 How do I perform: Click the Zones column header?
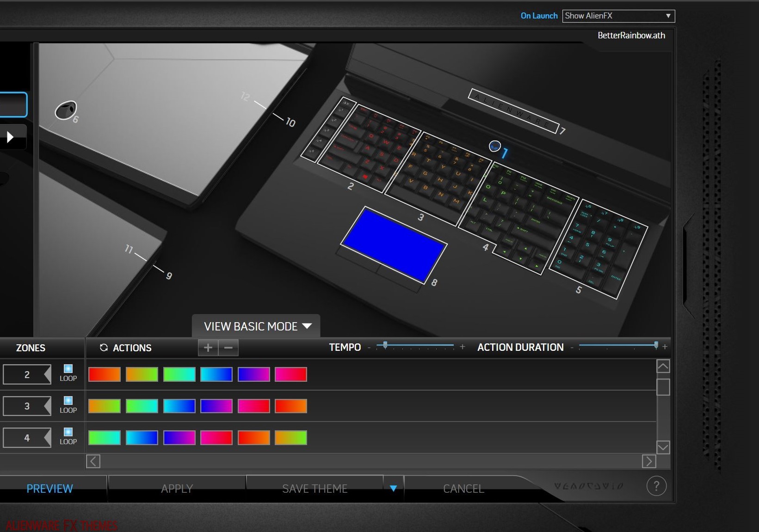(31, 348)
